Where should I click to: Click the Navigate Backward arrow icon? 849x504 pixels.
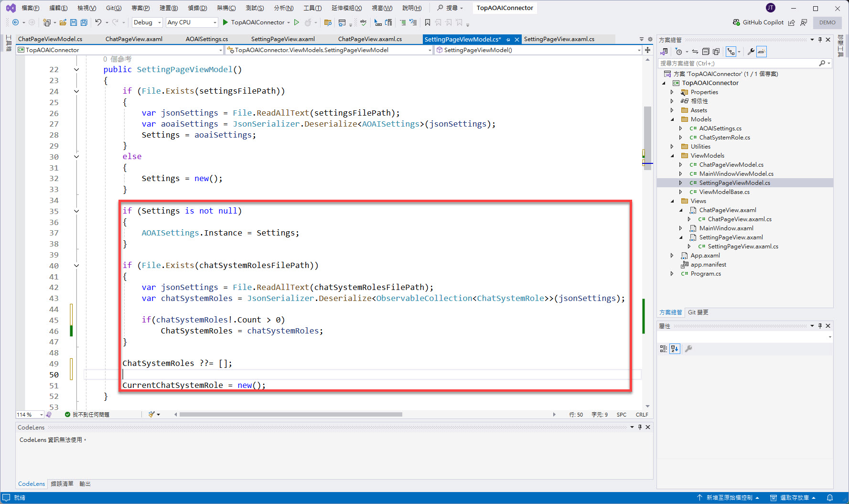(x=15, y=22)
